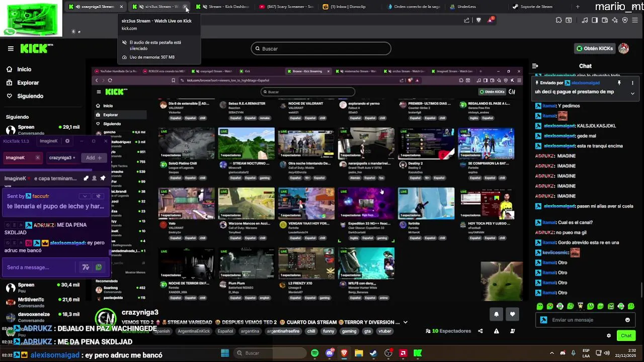Viewport: 644px width, 362px height.
Task: Expand stream title dropdown chevron
Action: point(406,322)
